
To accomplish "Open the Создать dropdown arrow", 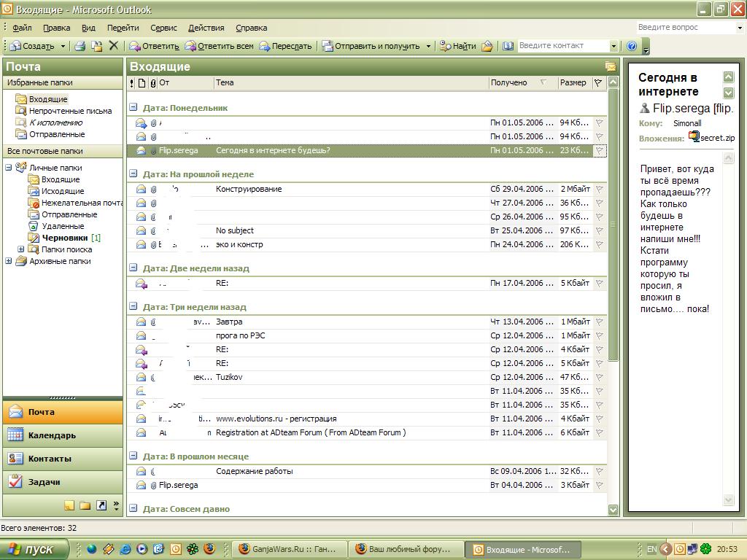I will tap(63, 46).
